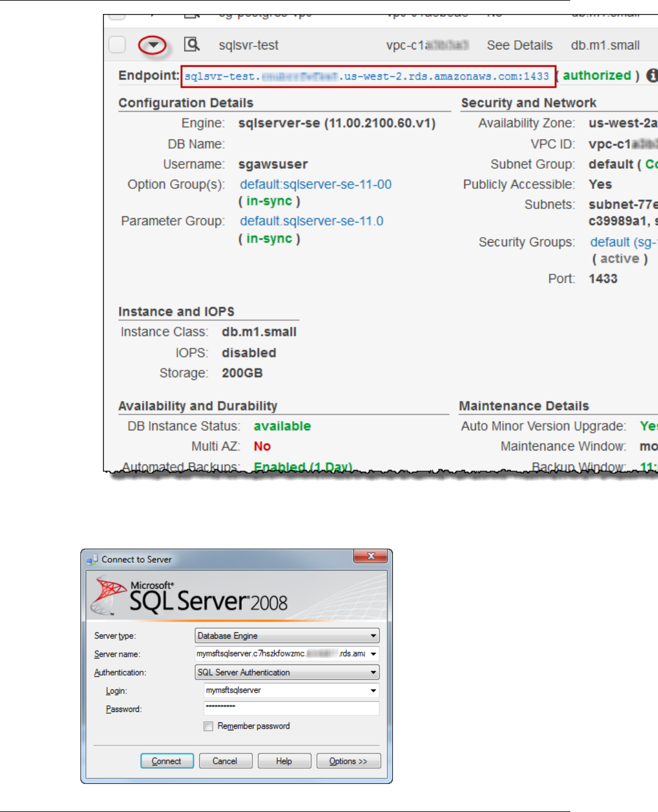Click the Publicly Accessible Yes value
The width and height of the screenshot is (658, 812).
600,185
